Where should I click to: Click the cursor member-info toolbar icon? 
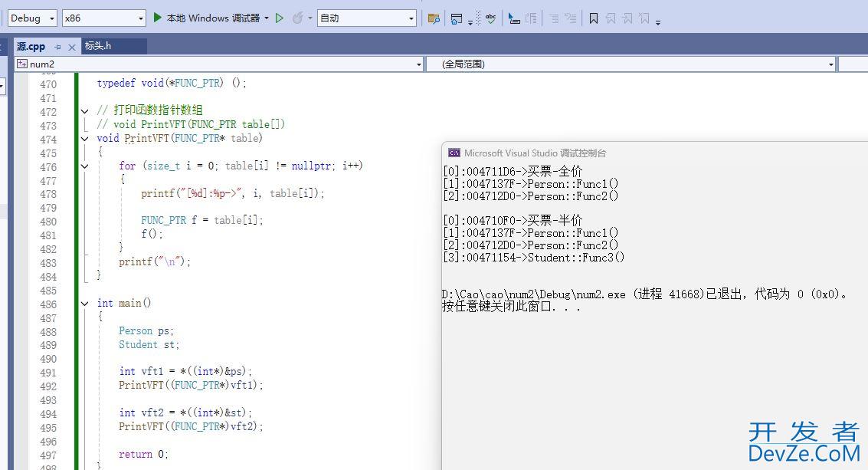[x=514, y=19]
